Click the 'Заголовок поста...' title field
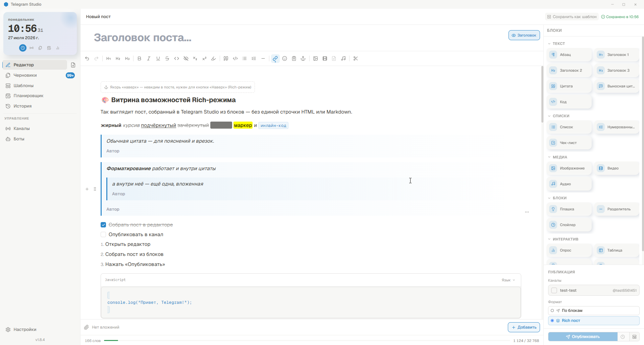The height and width of the screenshot is (345, 644). pos(143,38)
